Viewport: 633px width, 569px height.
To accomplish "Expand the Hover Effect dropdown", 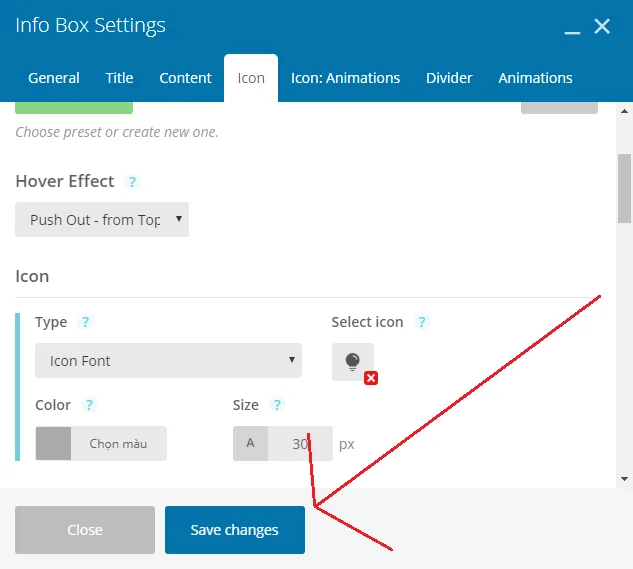I will [102, 220].
